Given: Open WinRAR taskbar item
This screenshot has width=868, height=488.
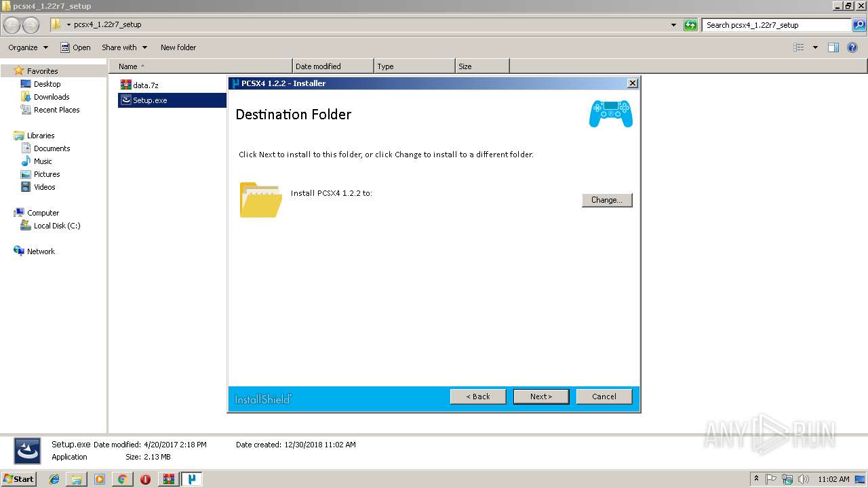Looking at the screenshot, I should tap(168, 479).
